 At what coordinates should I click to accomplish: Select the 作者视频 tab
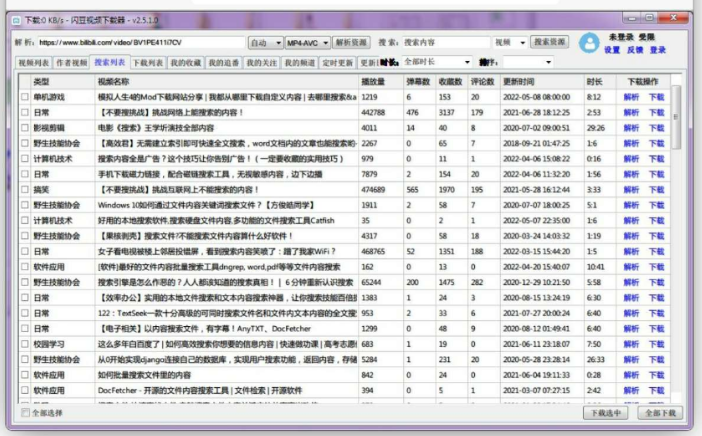pyautogui.click(x=71, y=62)
